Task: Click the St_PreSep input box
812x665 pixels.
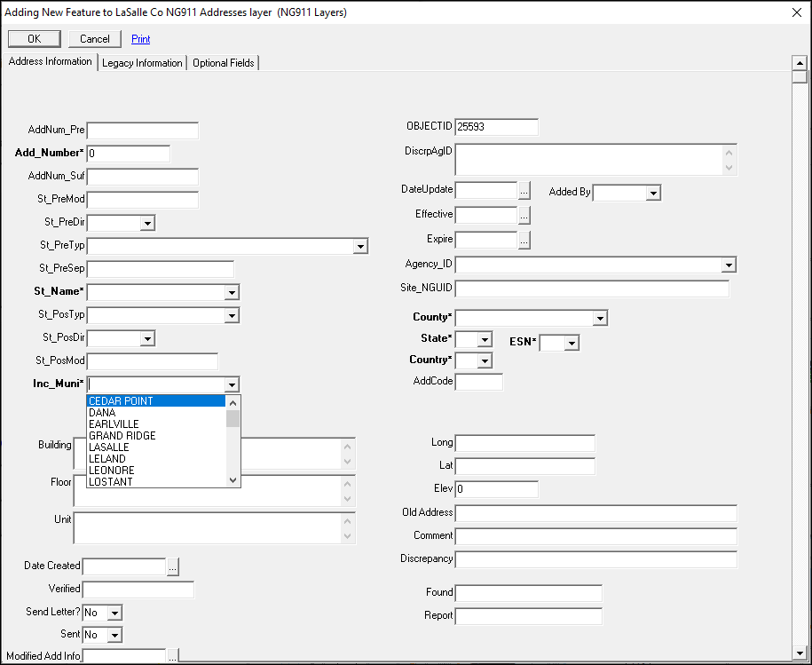Action: 161,269
